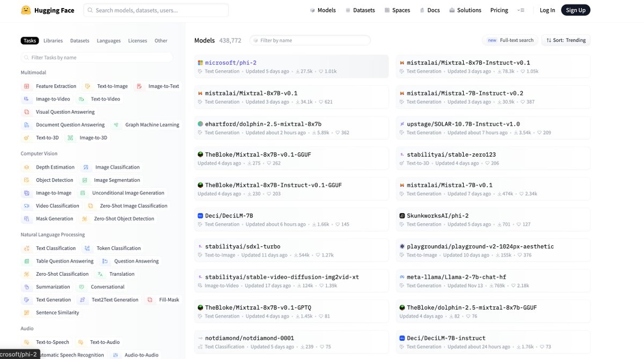Click the Meta logo on Llama-2-7b-chat-hf card
This screenshot has width=644, height=359.
[402, 277]
